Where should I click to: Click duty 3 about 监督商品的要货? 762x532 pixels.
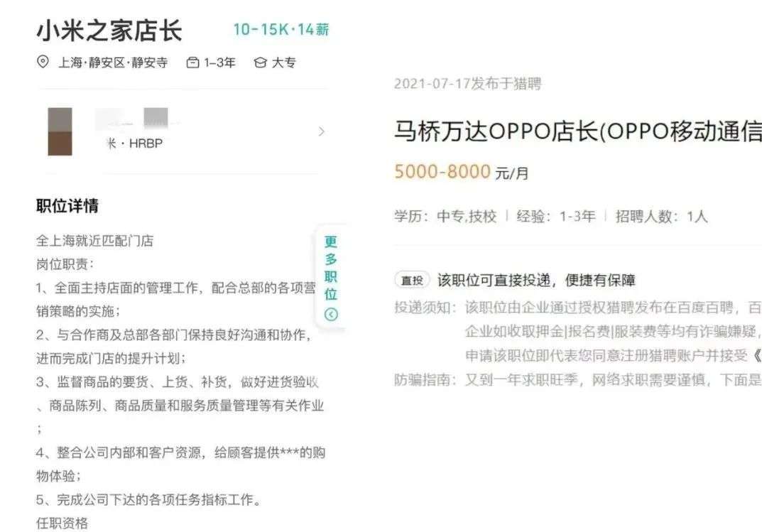coord(180,405)
